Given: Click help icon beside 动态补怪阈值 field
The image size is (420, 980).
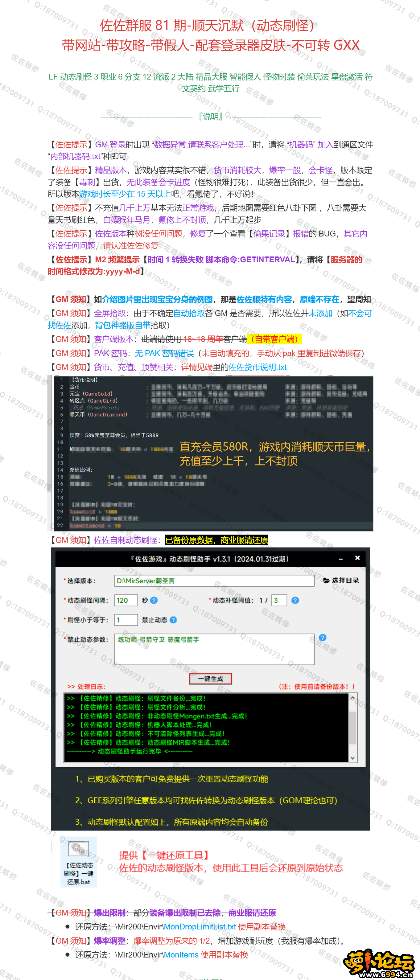Looking at the screenshot, I should pyautogui.click(x=295, y=600).
